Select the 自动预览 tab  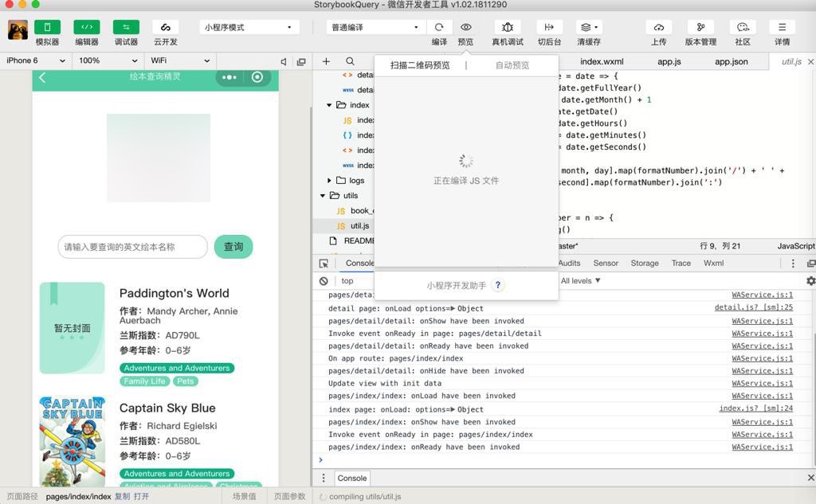click(x=512, y=65)
